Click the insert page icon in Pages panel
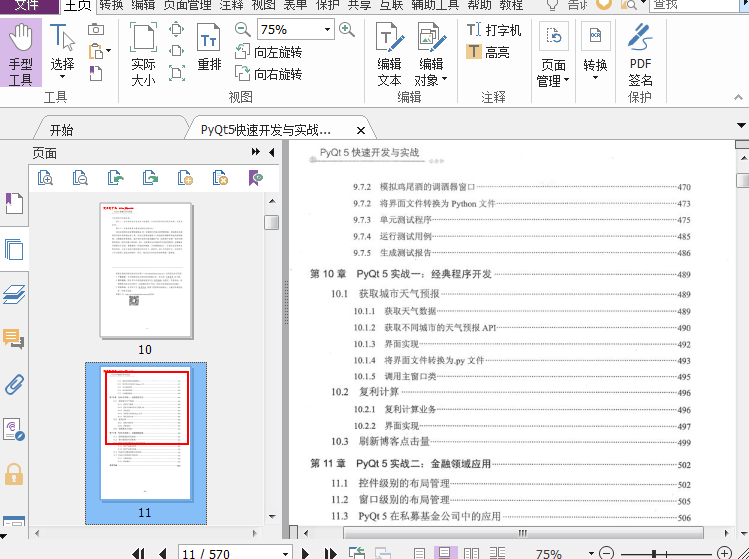The width and height of the screenshot is (749, 559). [185, 178]
